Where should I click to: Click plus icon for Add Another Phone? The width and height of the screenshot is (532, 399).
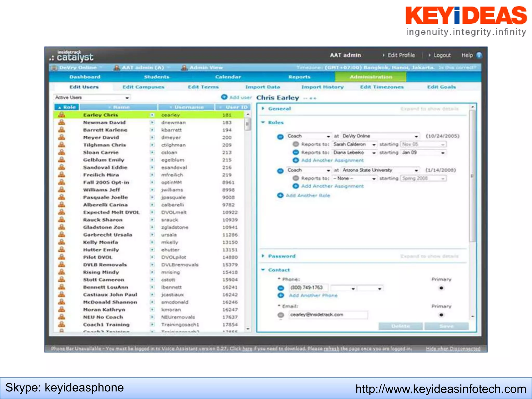[x=281, y=295]
